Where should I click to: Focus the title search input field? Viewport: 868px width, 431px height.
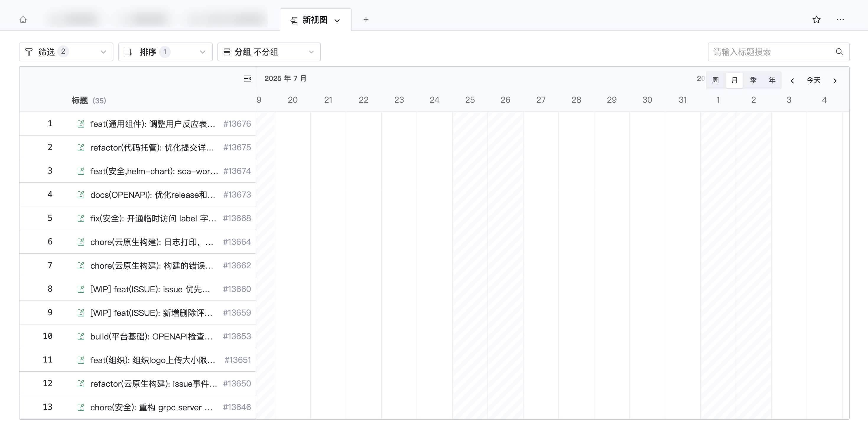point(768,52)
